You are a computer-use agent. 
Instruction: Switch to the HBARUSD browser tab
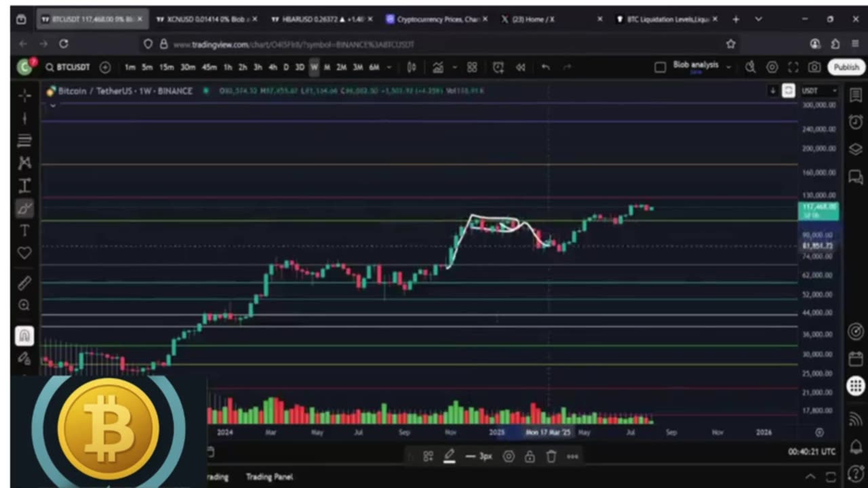coord(321,20)
